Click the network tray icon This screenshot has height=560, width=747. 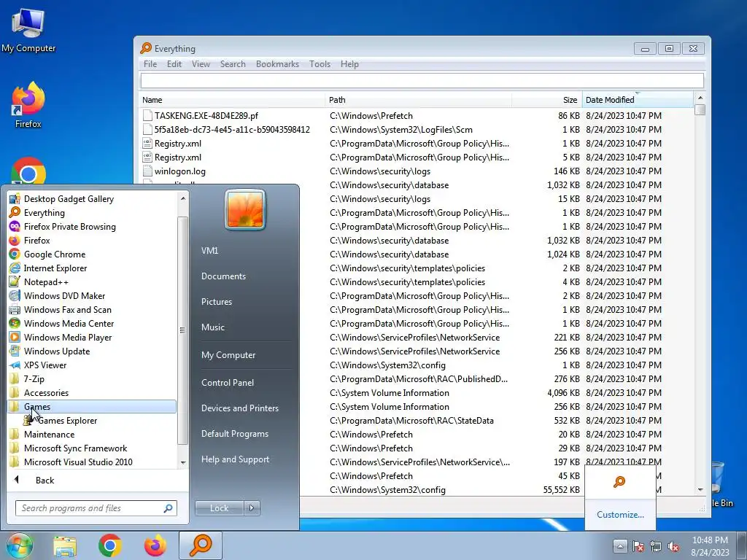coord(656,545)
